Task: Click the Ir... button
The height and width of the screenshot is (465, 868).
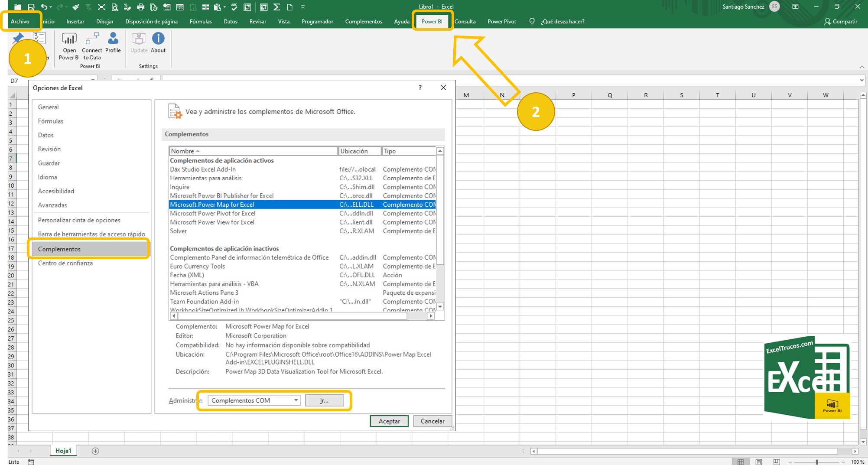Action: pos(325,400)
